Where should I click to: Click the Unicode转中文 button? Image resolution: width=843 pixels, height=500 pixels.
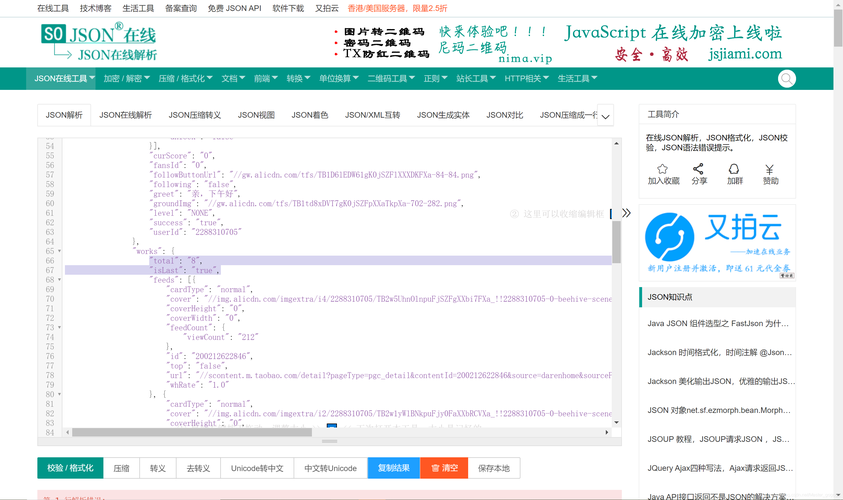(257, 468)
